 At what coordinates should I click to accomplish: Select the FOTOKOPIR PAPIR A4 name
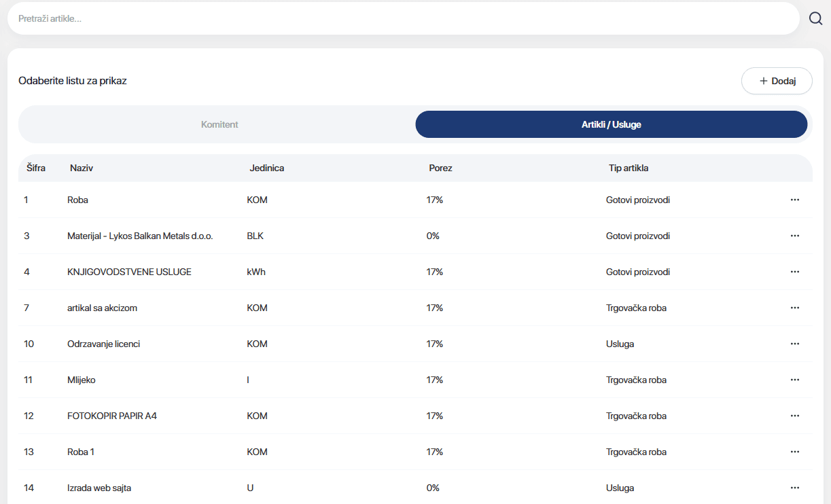[112, 416]
